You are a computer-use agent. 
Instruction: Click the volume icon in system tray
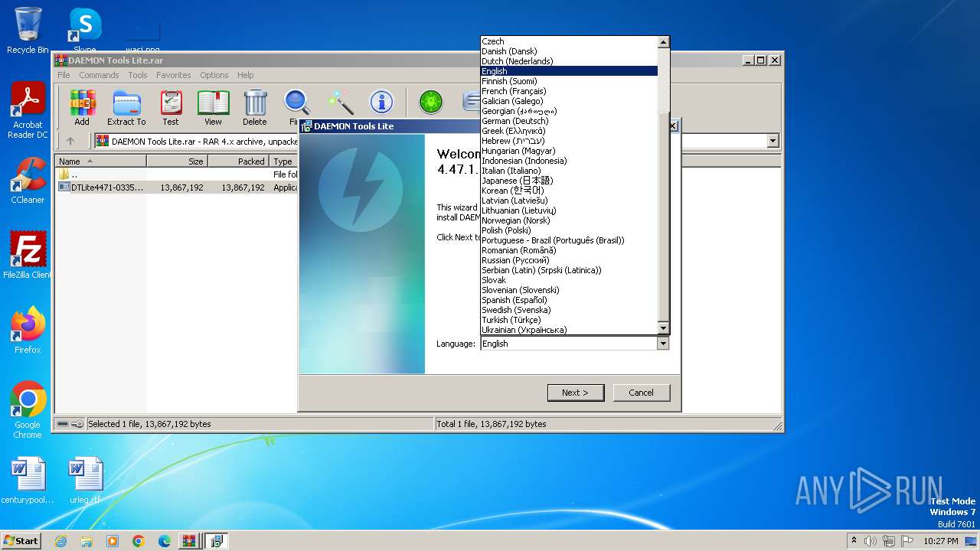point(871,541)
